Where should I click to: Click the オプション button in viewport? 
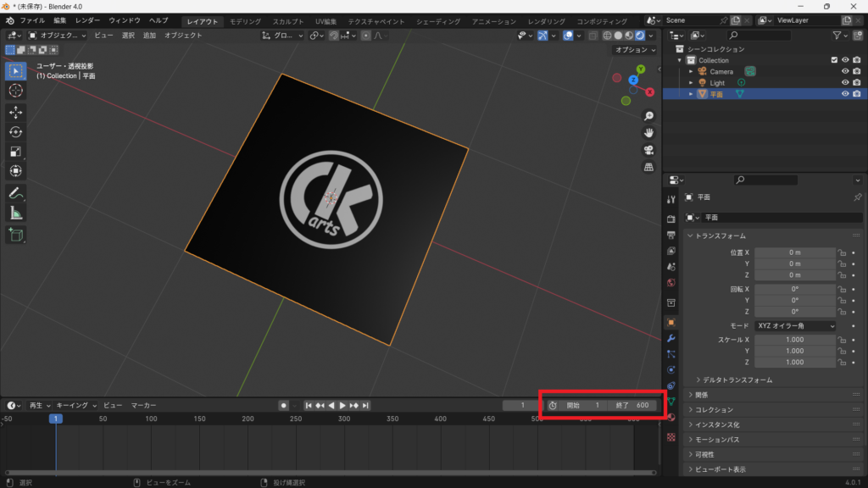[x=633, y=50]
